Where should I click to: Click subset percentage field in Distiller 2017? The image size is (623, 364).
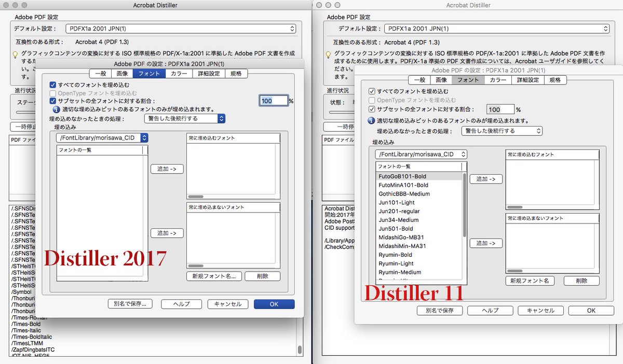click(274, 101)
